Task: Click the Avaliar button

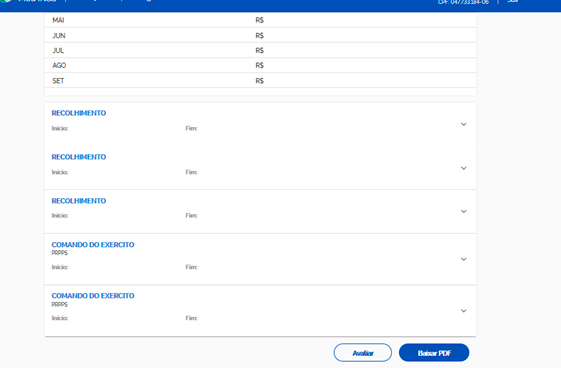Action: pyautogui.click(x=362, y=353)
